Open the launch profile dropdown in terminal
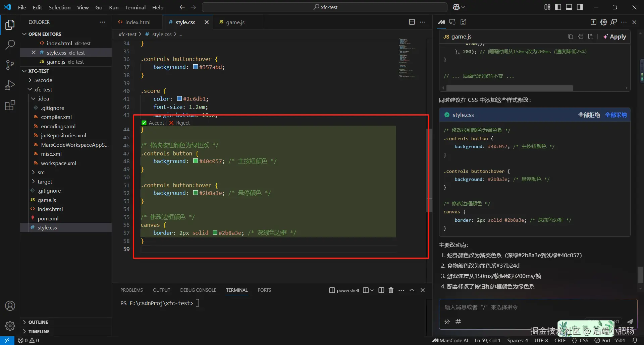The width and height of the screenshot is (644, 345). point(372,290)
